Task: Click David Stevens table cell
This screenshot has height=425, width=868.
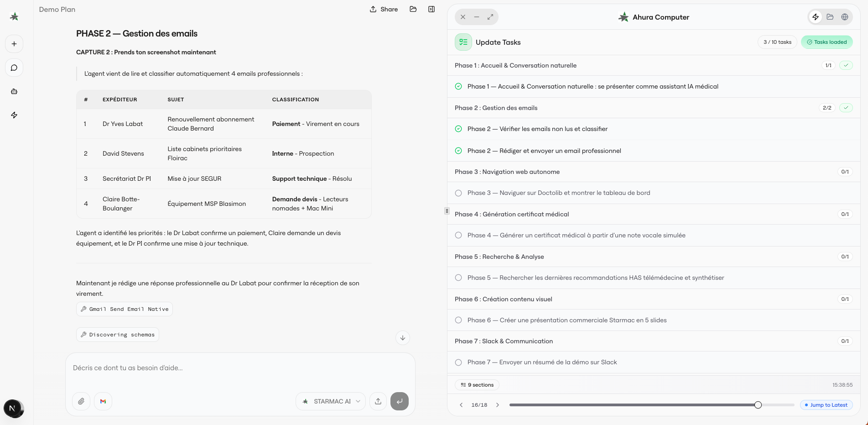Action: (x=123, y=153)
